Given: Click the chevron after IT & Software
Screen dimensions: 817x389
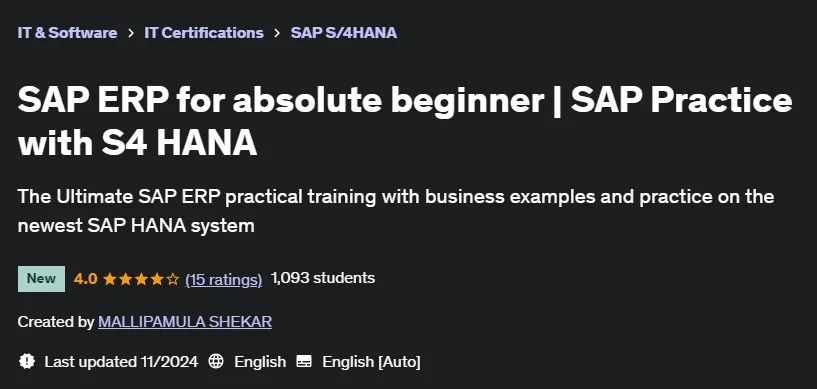Looking at the screenshot, I should coord(131,33).
